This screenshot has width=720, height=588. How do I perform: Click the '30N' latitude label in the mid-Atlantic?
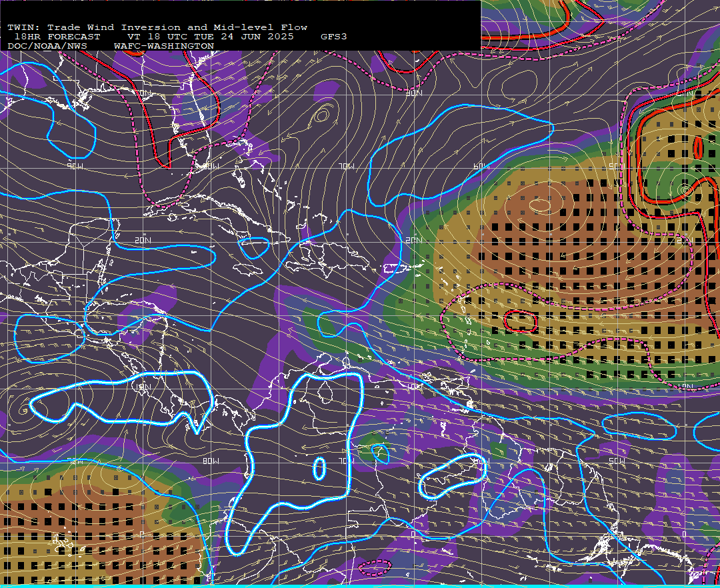pos(414,93)
